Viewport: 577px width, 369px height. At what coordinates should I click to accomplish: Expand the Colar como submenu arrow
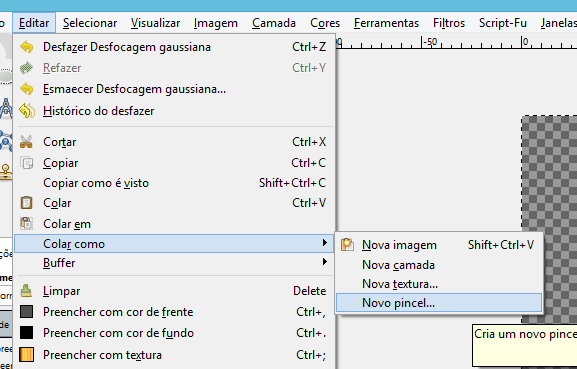tap(325, 242)
